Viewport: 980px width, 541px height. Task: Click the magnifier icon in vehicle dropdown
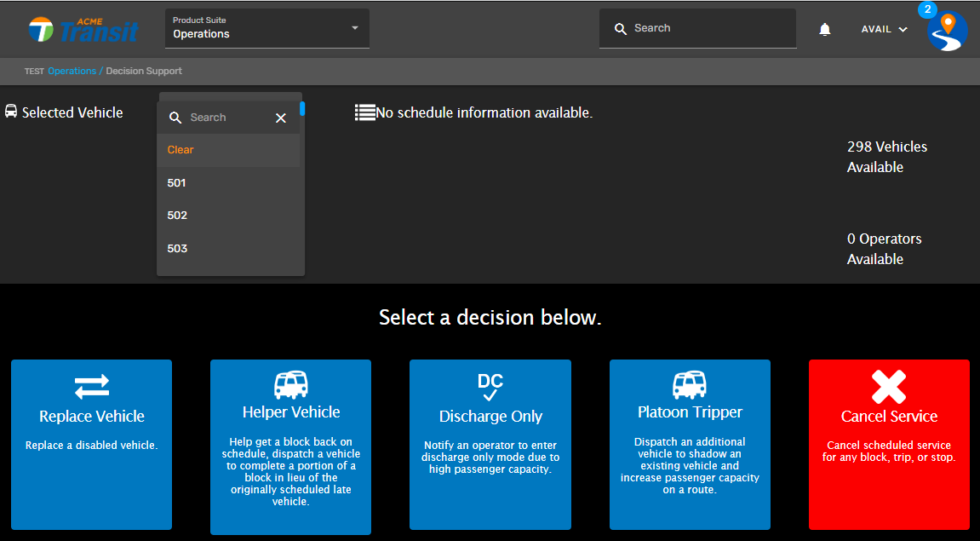pyautogui.click(x=175, y=118)
